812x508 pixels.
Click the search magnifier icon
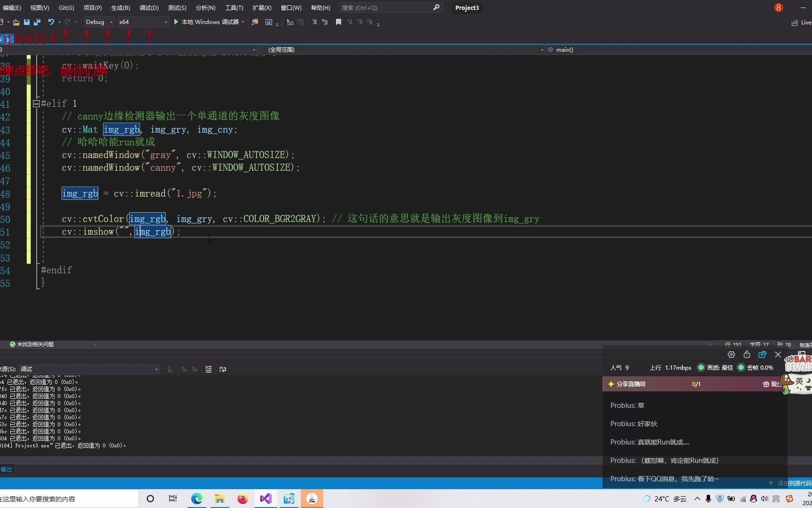click(436, 8)
